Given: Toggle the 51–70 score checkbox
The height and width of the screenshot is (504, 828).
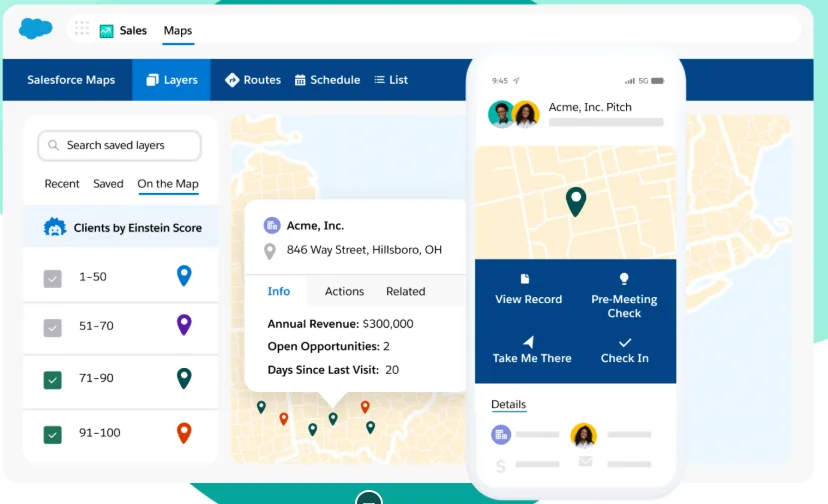Looking at the screenshot, I should 52,328.
